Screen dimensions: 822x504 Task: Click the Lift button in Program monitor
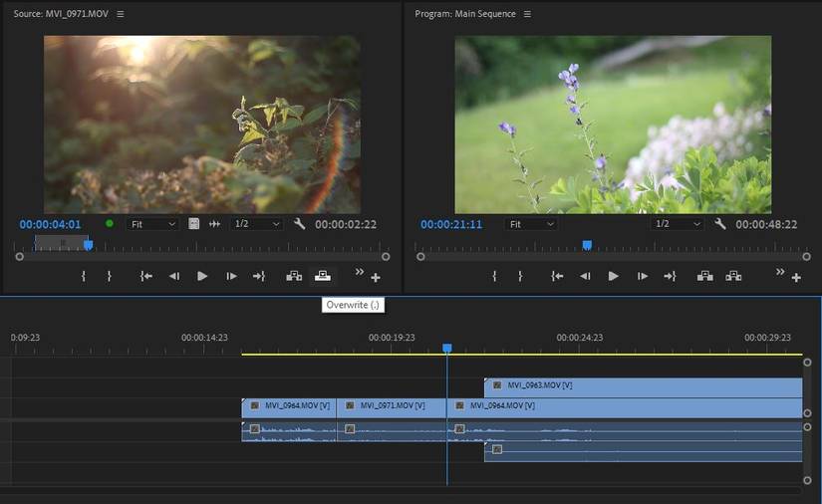click(705, 276)
